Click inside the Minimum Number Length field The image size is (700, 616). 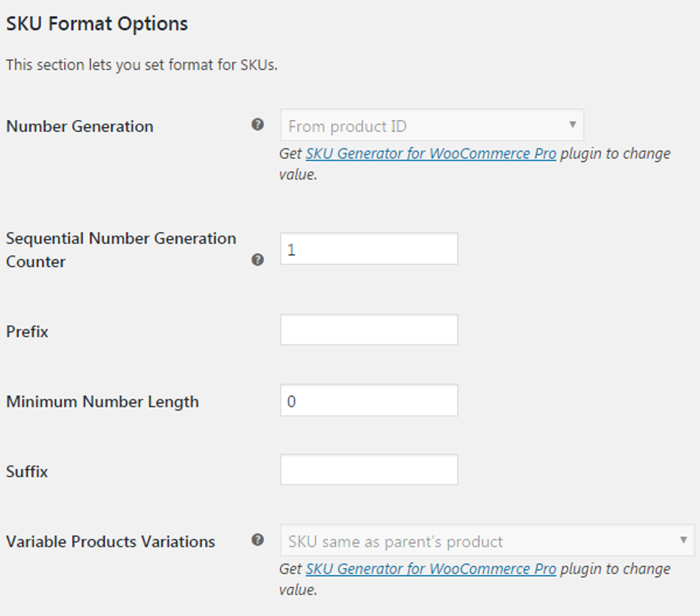pos(369,399)
